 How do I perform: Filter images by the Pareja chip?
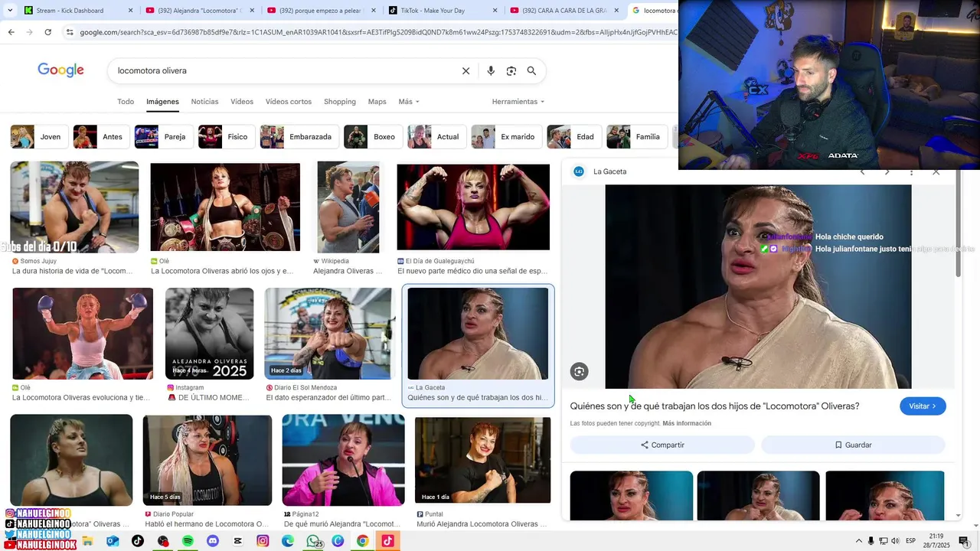tap(163, 137)
